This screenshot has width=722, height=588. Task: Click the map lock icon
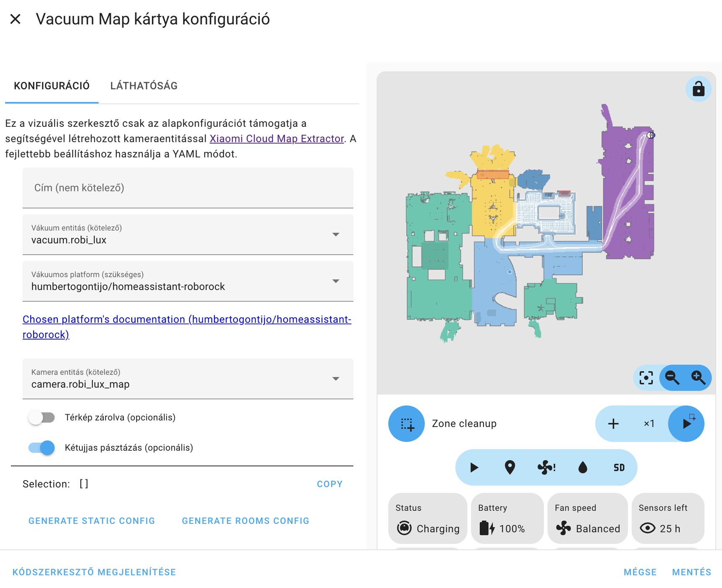(698, 89)
